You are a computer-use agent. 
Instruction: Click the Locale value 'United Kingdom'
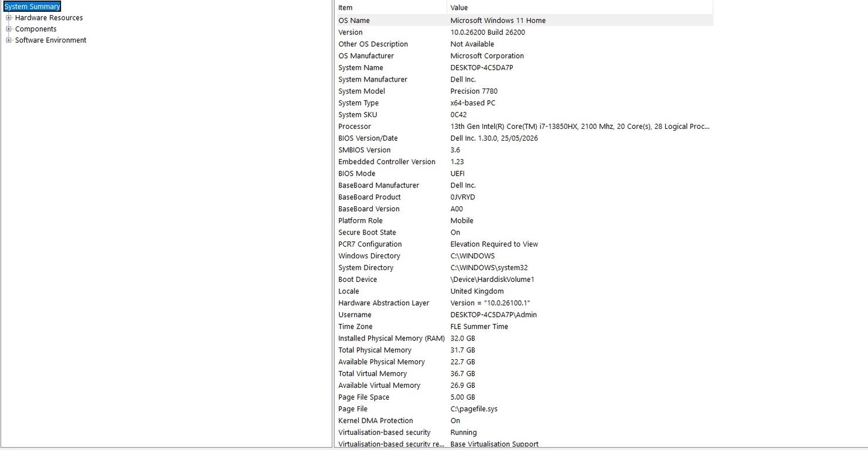point(477,290)
